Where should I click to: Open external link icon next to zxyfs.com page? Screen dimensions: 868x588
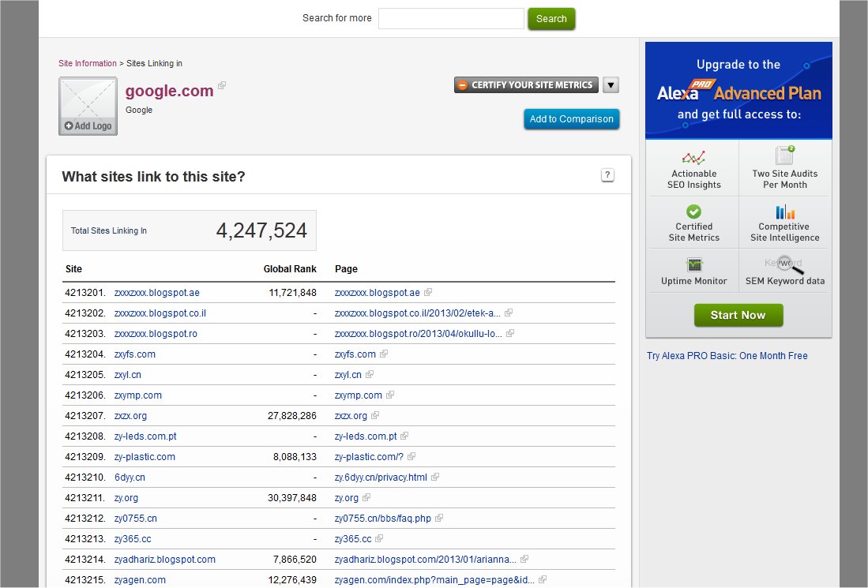pyautogui.click(x=384, y=354)
